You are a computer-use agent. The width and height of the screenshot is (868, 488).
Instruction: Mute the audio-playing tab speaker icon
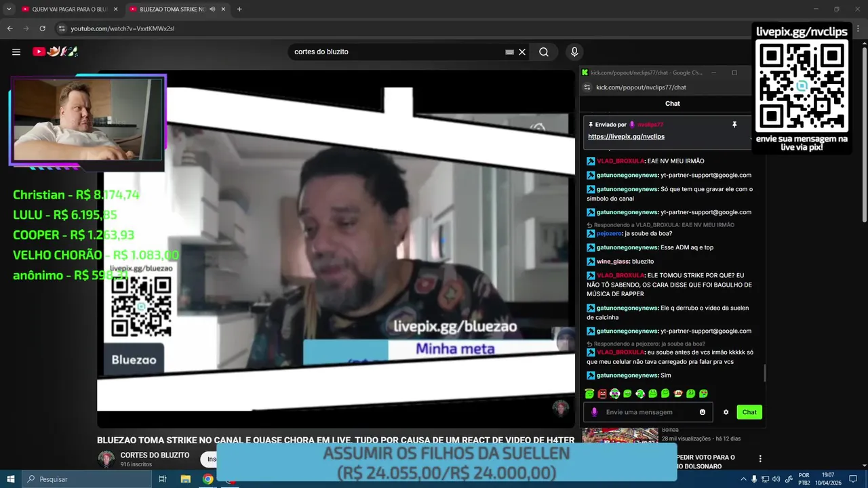(212, 9)
